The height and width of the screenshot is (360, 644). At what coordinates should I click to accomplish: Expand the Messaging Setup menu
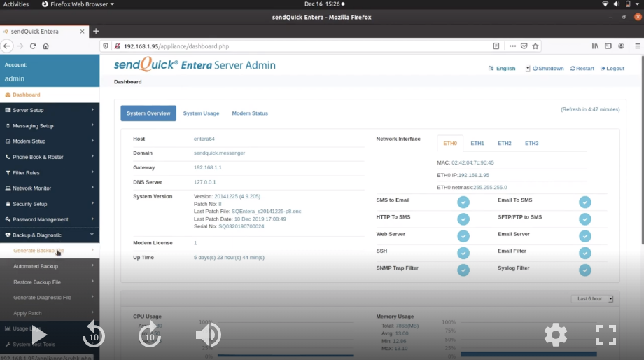point(49,126)
